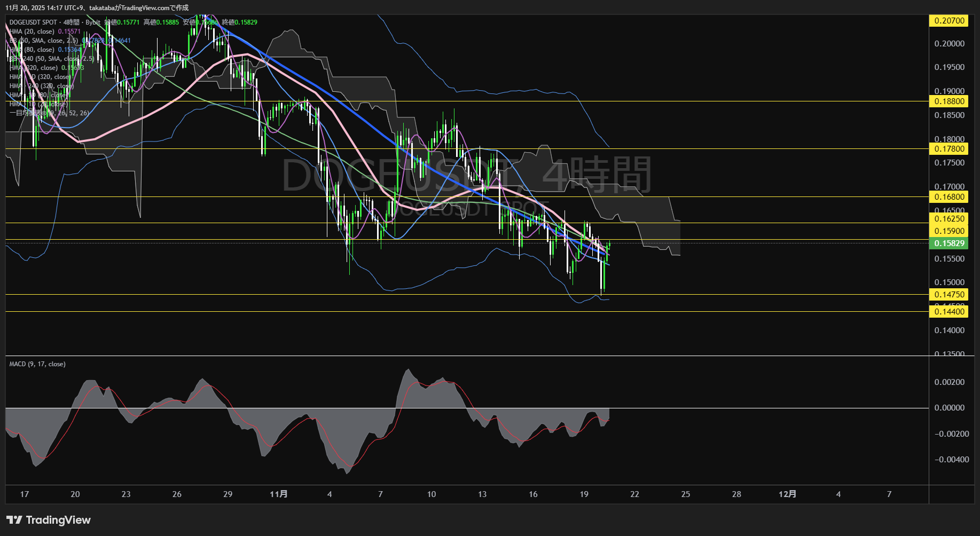Click the 0.17800 yellow price label
Screen dimensions: 980x536
point(948,149)
